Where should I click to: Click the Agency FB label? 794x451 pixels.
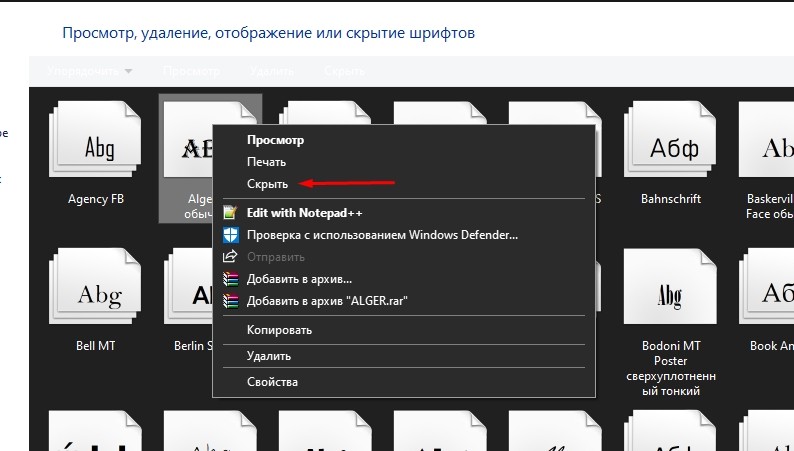coord(96,199)
